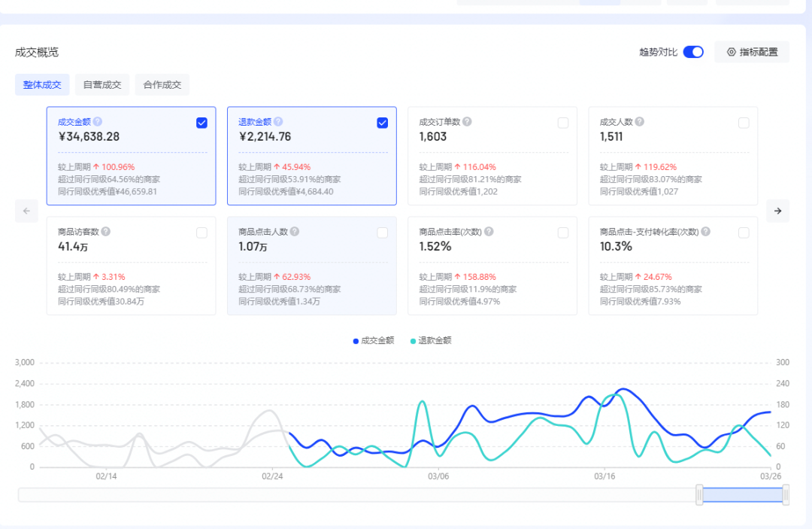Viewport: 812px width, 529px height.
Task: Click help icon next to 成交金额
Action: click(x=98, y=122)
